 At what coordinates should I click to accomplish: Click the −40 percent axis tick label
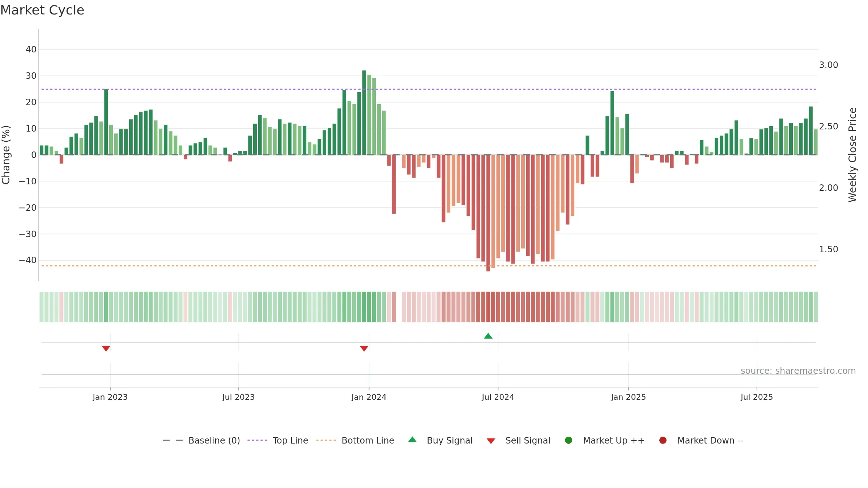click(27, 260)
